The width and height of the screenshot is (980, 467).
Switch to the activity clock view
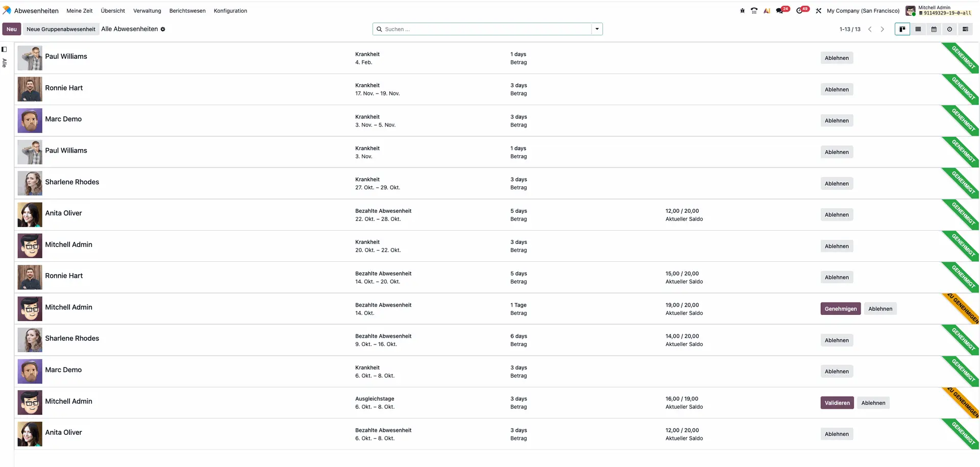pos(949,29)
